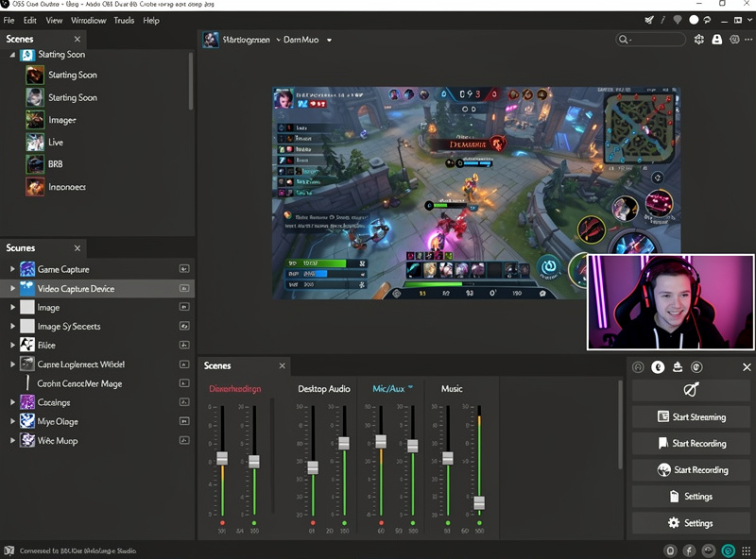Viewport: 756px width, 559px height.
Task: Select the Live scene
Action: 56,143
